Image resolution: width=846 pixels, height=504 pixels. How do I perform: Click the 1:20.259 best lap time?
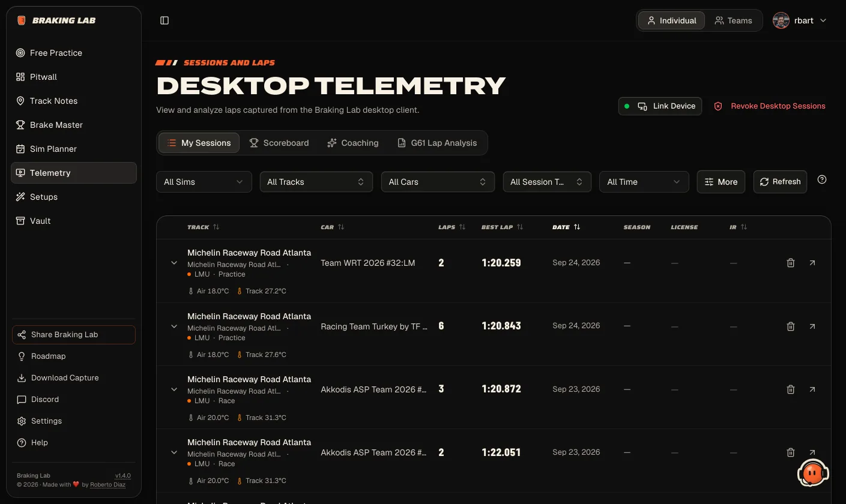point(501,263)
